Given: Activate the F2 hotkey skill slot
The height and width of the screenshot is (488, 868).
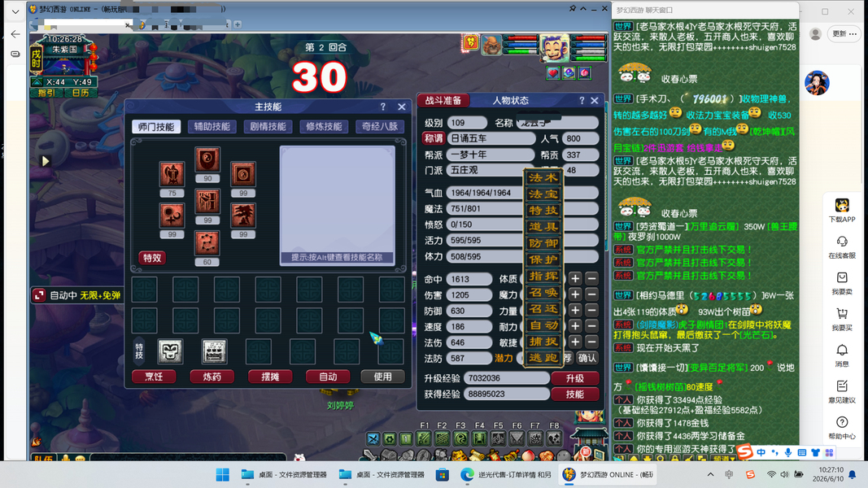Looking at the screenshot, I should coord(443,438).
